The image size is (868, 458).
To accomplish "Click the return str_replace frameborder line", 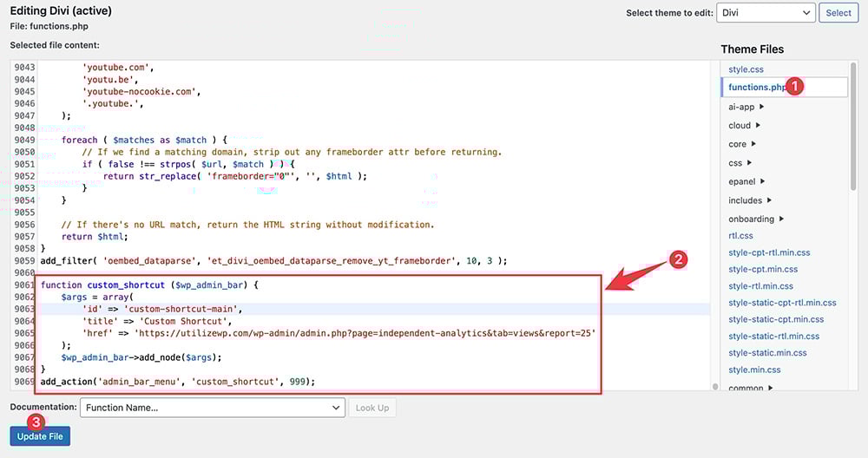I will pyautogui.click(x=234, y=176).
